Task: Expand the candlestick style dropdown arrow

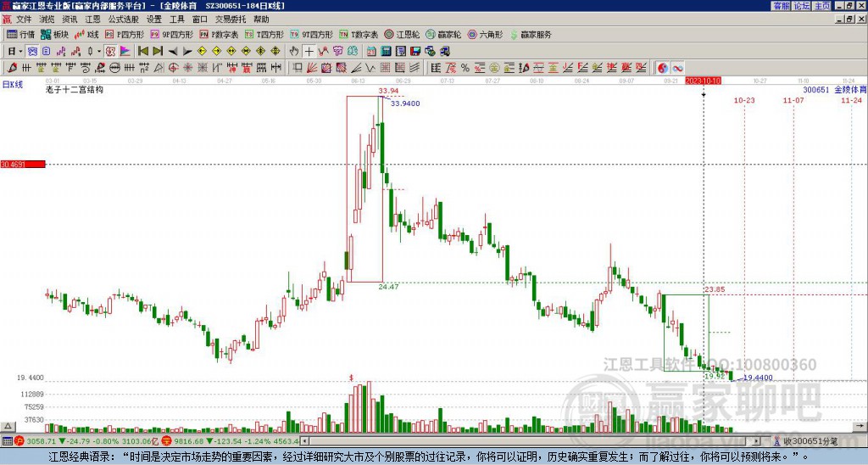Action: point(99,51)
